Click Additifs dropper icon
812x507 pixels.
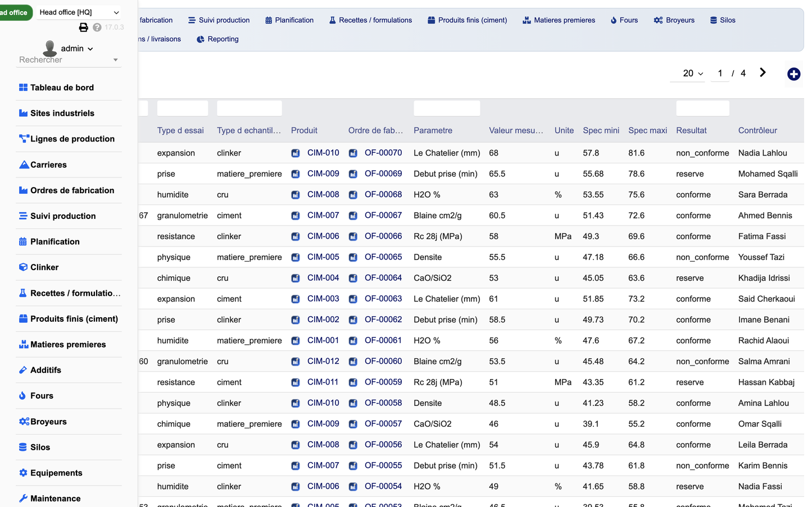(x=23, y=370)
